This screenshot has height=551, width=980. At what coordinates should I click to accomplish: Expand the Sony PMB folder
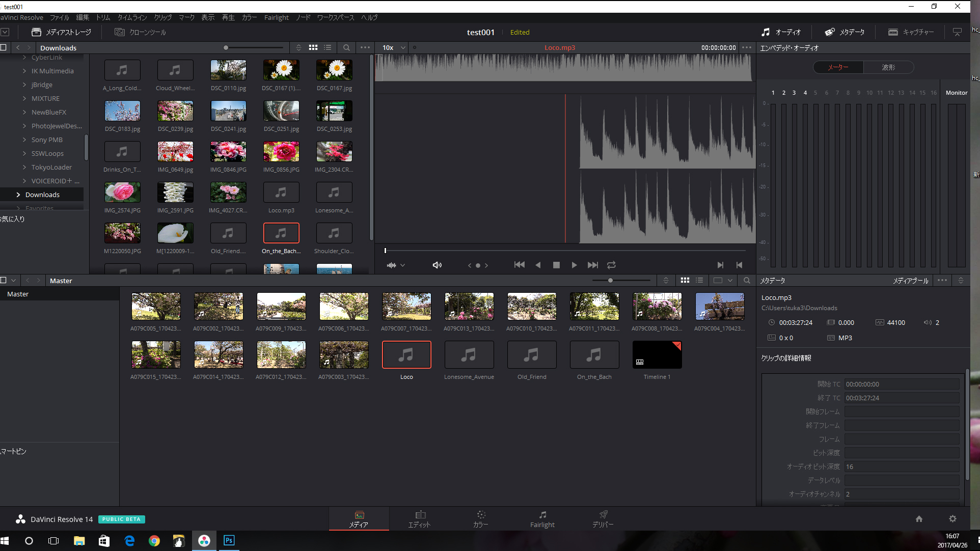[x=24, y=140]
